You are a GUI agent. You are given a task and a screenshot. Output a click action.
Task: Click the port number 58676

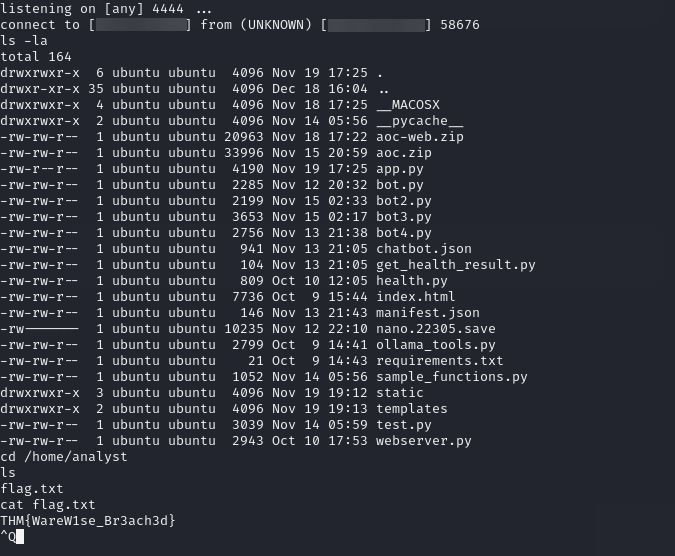(459, 25)
